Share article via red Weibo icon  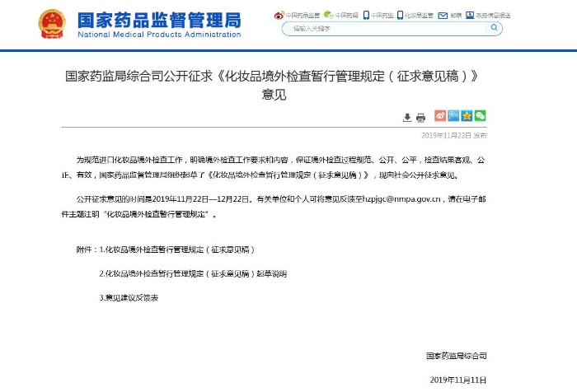pos(440,116)
